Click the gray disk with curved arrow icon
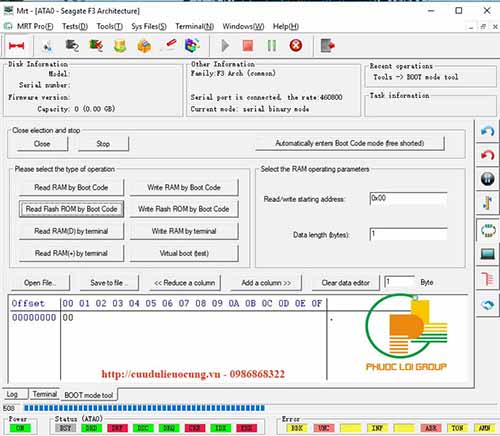This screenshot has height=436, width=500. 72,46
